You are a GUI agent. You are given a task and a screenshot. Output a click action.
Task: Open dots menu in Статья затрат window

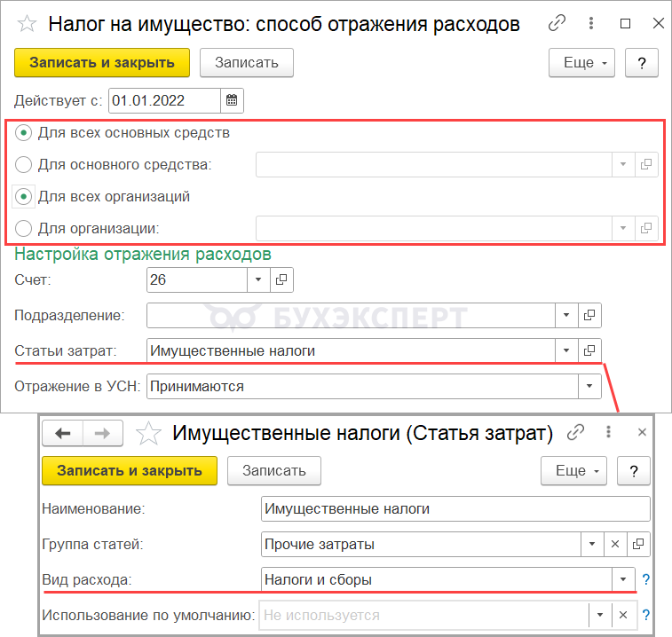tap(608, 432)
